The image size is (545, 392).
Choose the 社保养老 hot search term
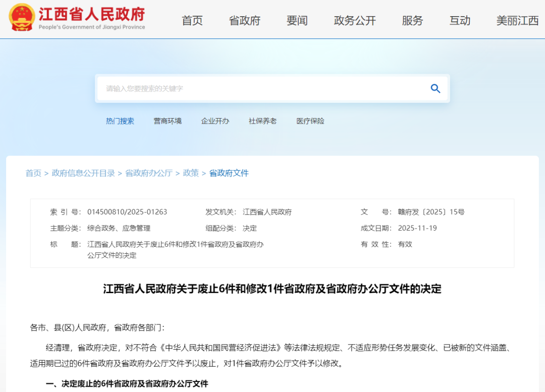click(262, 121)
